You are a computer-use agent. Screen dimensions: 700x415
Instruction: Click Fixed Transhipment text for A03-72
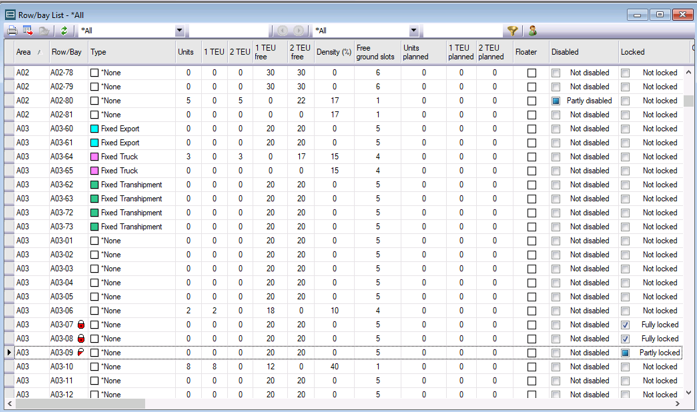[131, 213]
